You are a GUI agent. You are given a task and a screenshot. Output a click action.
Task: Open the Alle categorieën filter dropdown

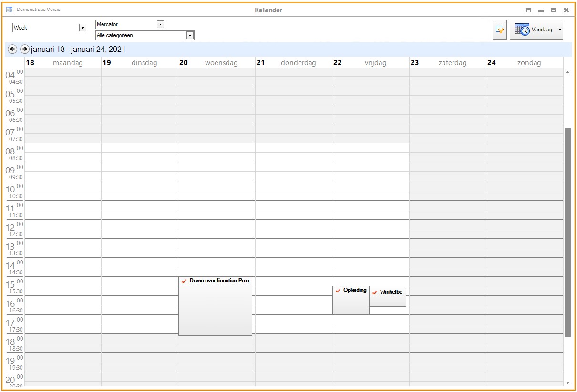190,35
